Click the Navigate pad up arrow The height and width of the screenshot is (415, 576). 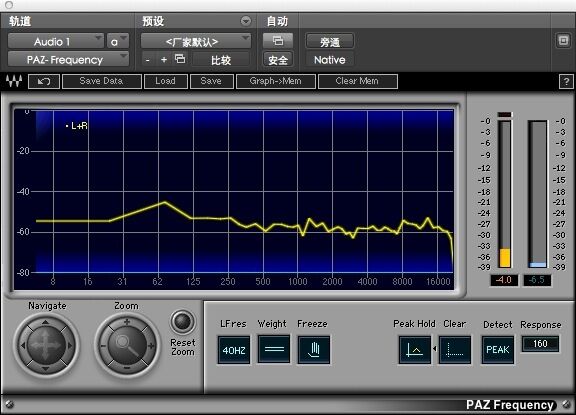(x=45, y=322)
